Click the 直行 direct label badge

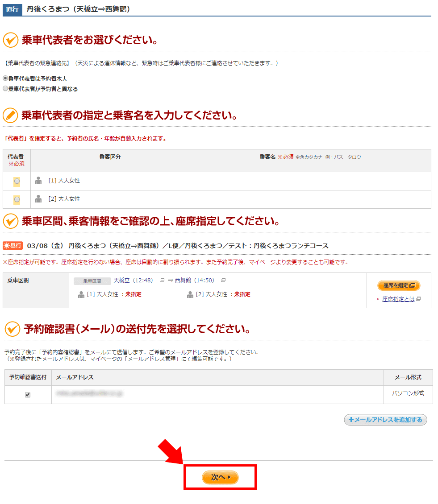(12, 9)
